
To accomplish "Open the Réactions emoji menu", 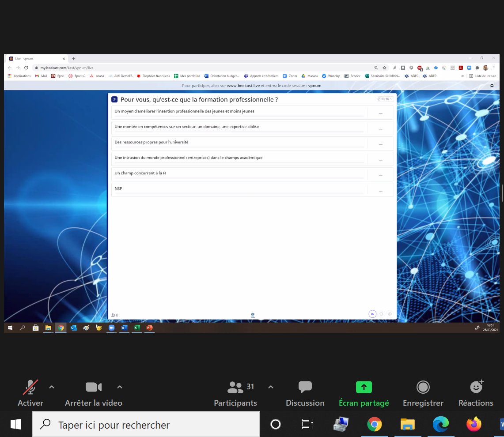I will (476, 393).
